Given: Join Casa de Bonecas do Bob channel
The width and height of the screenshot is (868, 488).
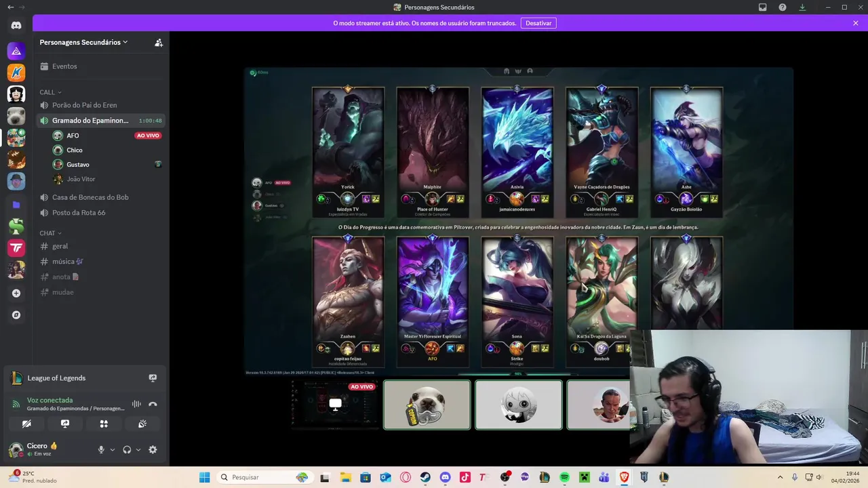Looking at the screenshot, I should pyautogui.click(x=101, y=197).
